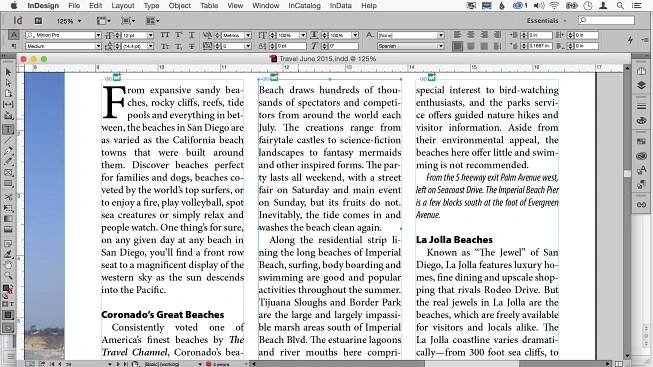Screen dimensions: 653x367
Task: Select the Direct Selection tool
Action: 8,83
